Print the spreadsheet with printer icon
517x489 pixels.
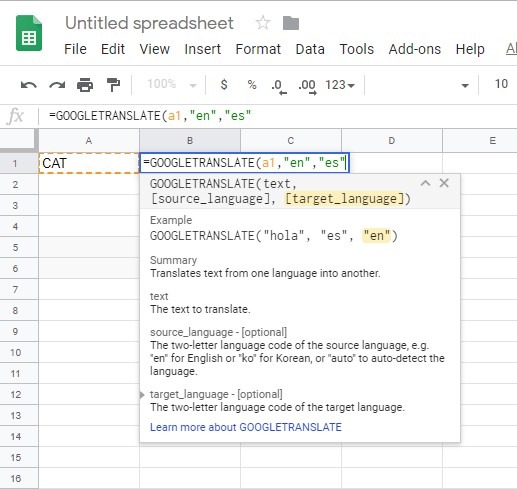[x=85, y=85]
